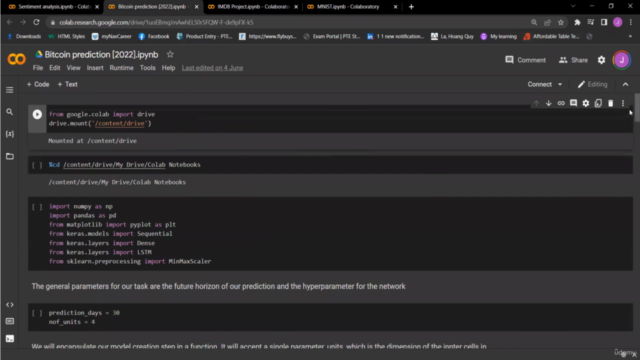This screenshot has width=640, height=360.
Task: Click the notebook title Bitcoin prediction [2022].ipynb
Action: click(101, 54)
